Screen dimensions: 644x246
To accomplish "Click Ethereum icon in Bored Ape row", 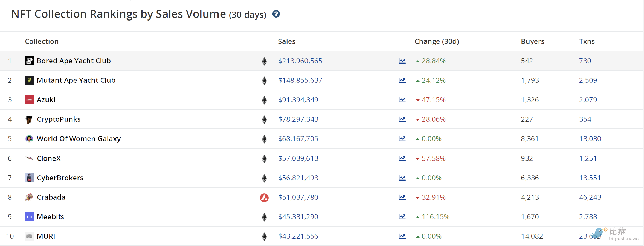I will click(x=264, y=61).
